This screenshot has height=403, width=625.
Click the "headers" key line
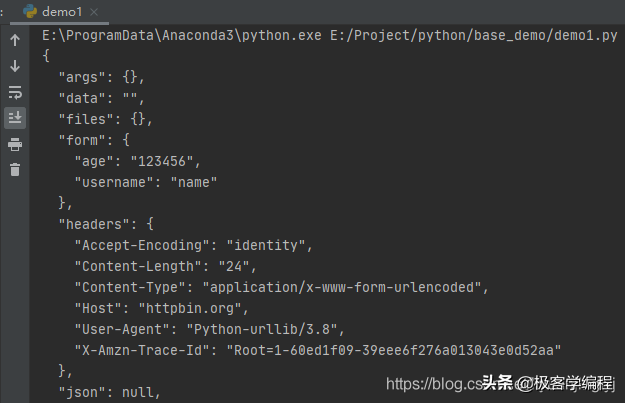point(106,224)
